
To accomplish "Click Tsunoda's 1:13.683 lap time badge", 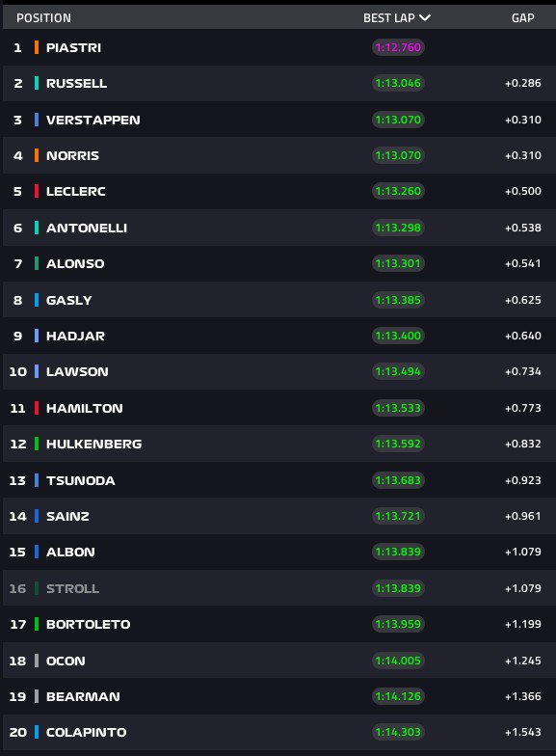I will (398, 480).
